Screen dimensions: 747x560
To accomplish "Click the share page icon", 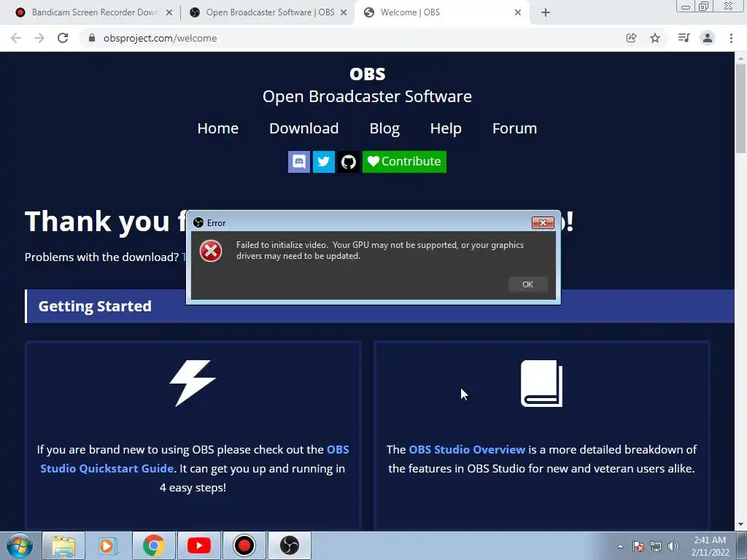I will pyautogui.click(x=631, y=38).
